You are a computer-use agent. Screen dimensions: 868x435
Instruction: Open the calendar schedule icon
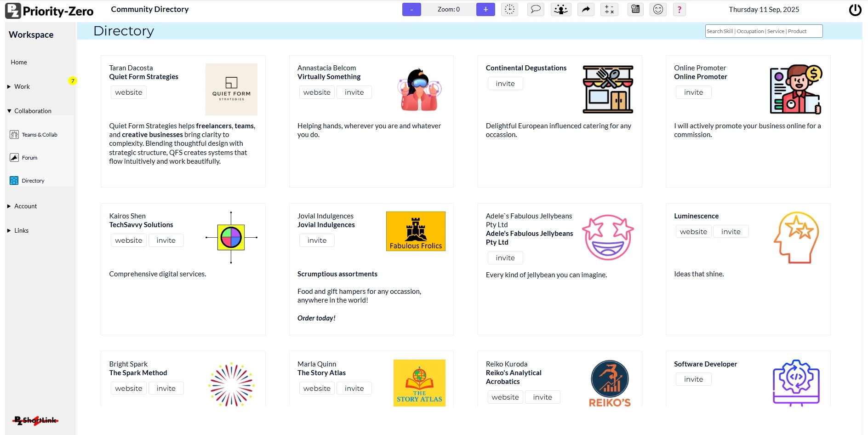[635, 9]
